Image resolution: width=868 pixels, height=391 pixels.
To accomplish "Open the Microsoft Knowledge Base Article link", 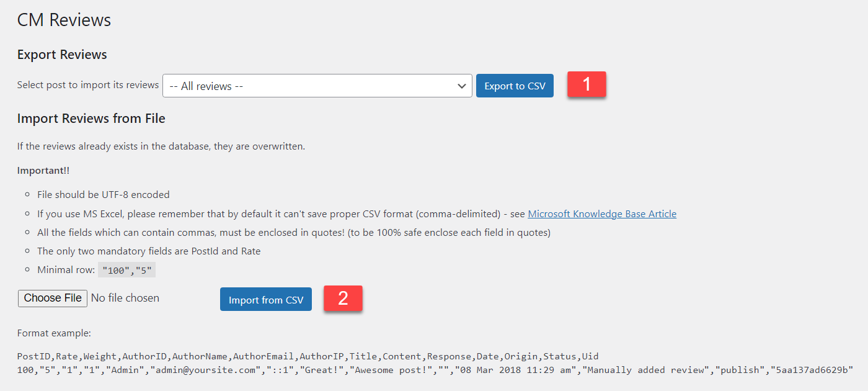I will 602,213.
